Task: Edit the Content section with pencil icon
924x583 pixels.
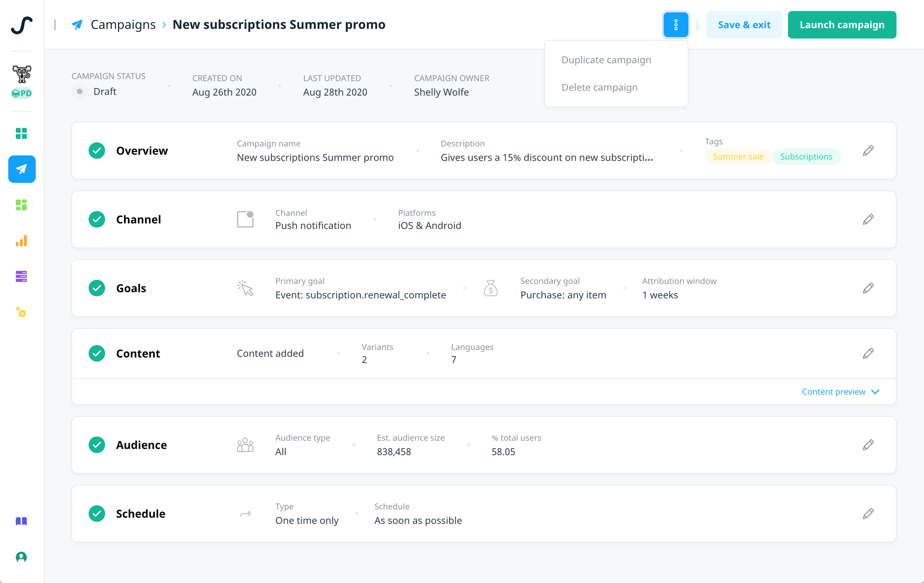Action: click(x=868, y=353)
